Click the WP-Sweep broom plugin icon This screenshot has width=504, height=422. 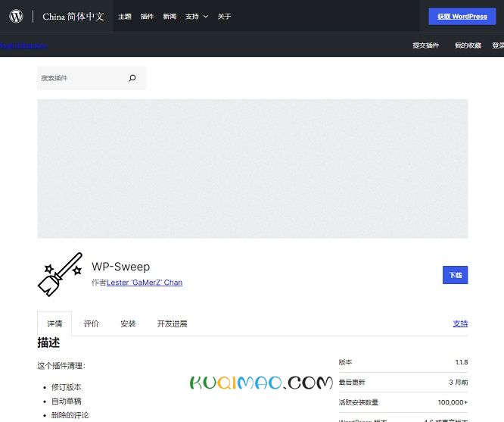click(x=60, y=274)
